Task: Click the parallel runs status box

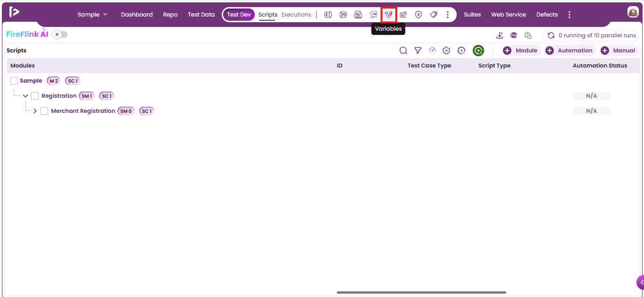Action: click(591, 35)
